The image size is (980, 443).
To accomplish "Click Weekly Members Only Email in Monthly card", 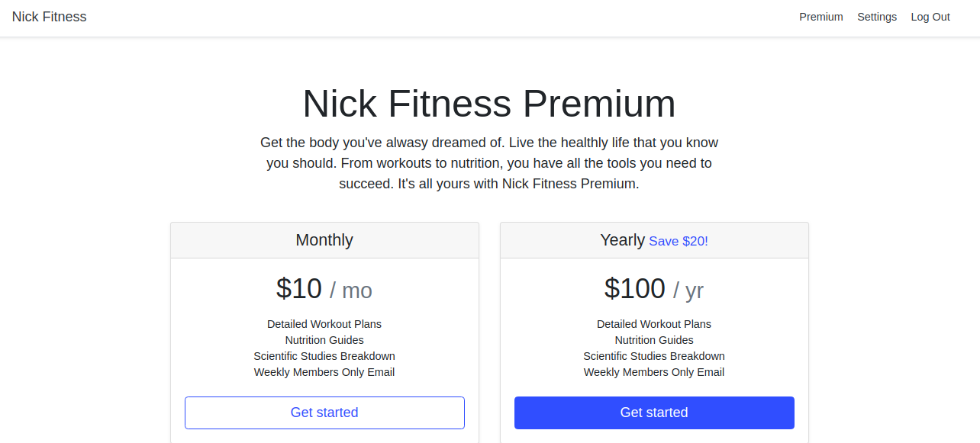I will coord(324,372).
